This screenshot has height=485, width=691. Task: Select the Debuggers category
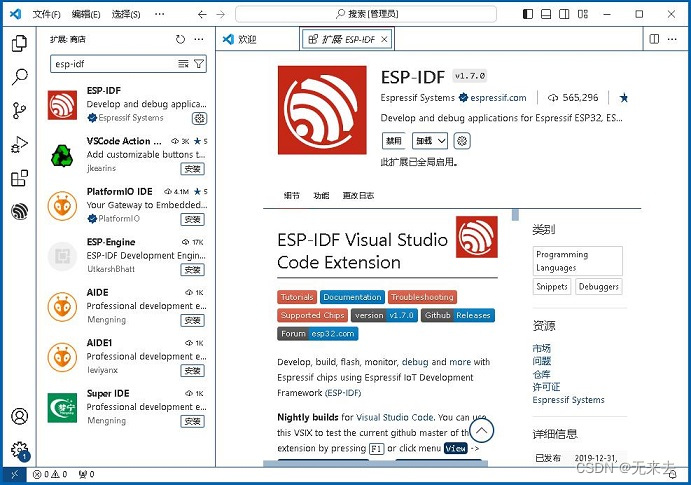coord(598,286)
